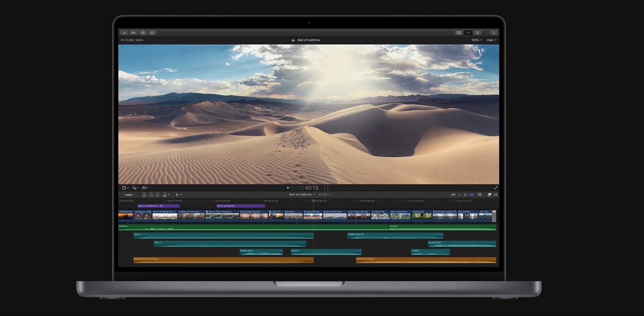Screen dimensions: 644x316
Task: Toggle snapping in the timeline
Action: [x=471, y=194]
